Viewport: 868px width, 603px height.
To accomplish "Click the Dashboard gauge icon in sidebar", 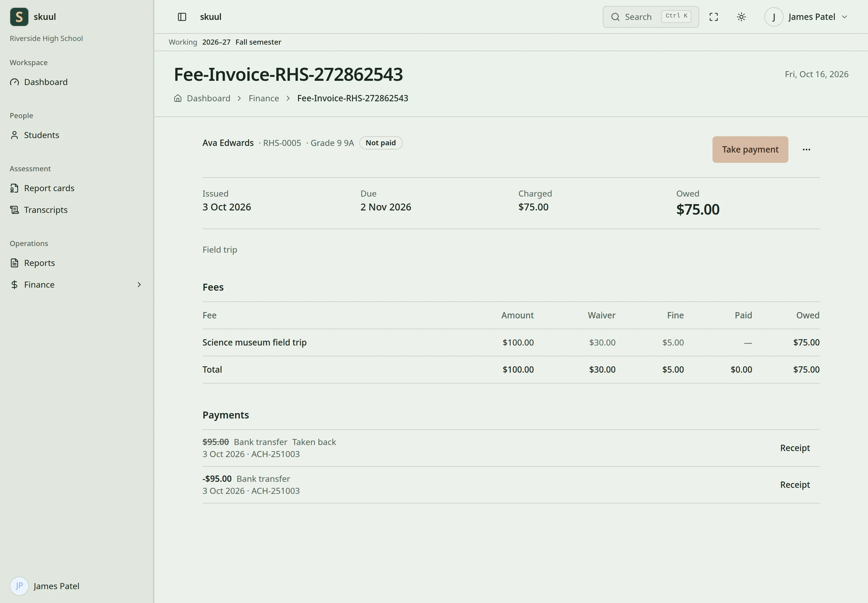I will point(14,82).
